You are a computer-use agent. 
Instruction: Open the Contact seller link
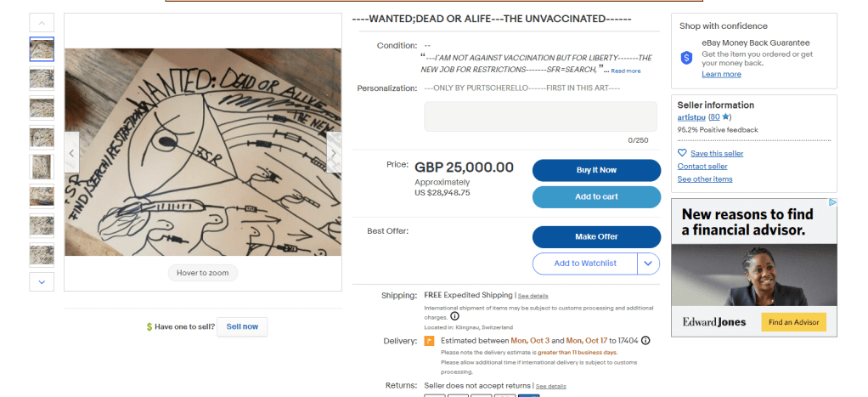coord(702,166)
